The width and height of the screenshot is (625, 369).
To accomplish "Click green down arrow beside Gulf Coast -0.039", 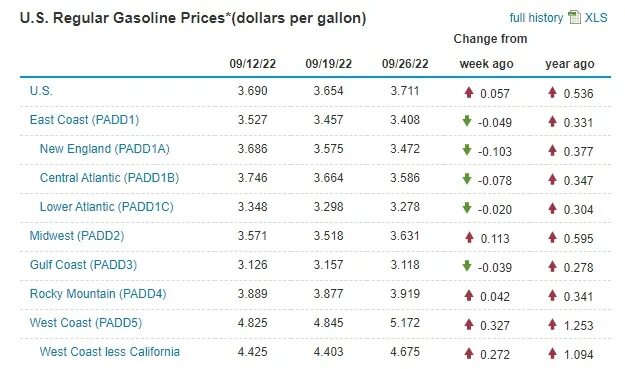I will tap(467, 266).
